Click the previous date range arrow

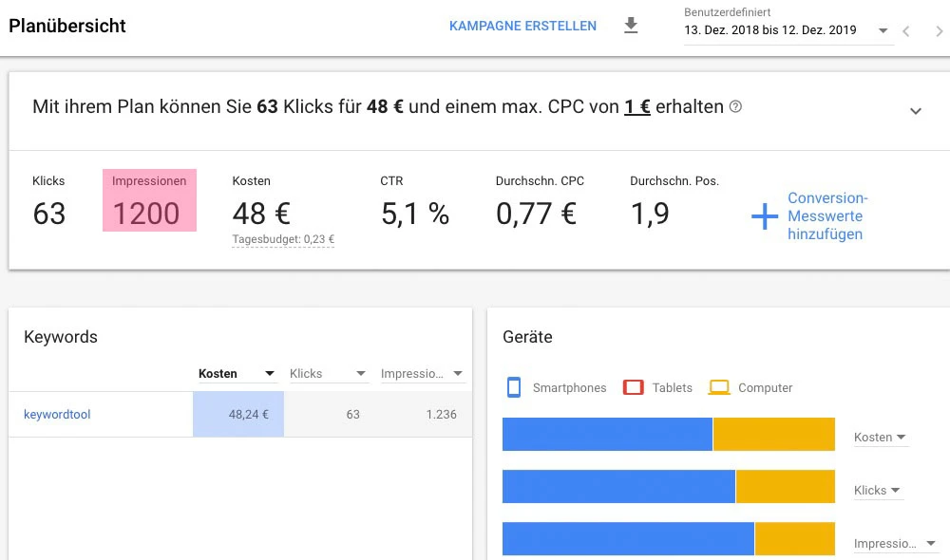[905, 29]
